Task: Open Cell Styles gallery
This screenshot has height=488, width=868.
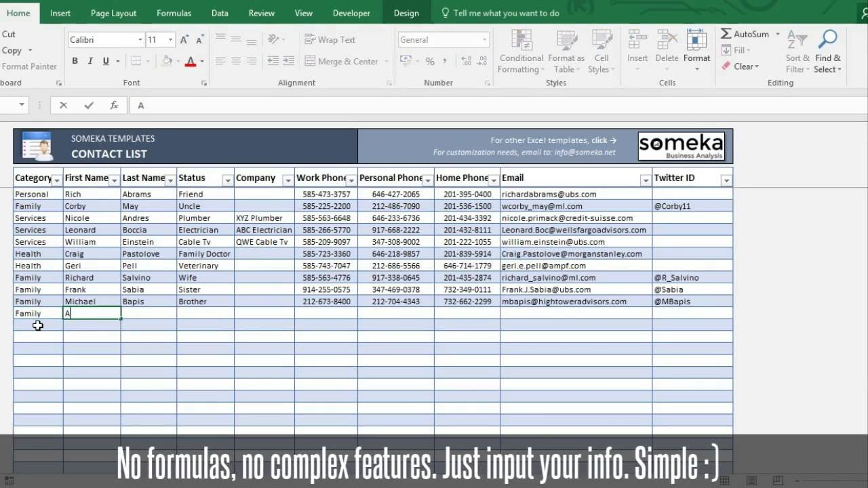Action: (x=601, y=52)
